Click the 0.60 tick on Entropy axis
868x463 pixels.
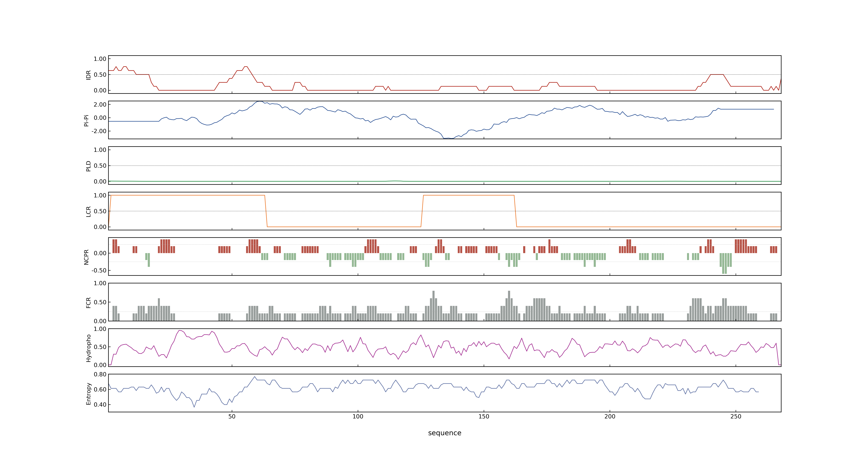point(100,390)
